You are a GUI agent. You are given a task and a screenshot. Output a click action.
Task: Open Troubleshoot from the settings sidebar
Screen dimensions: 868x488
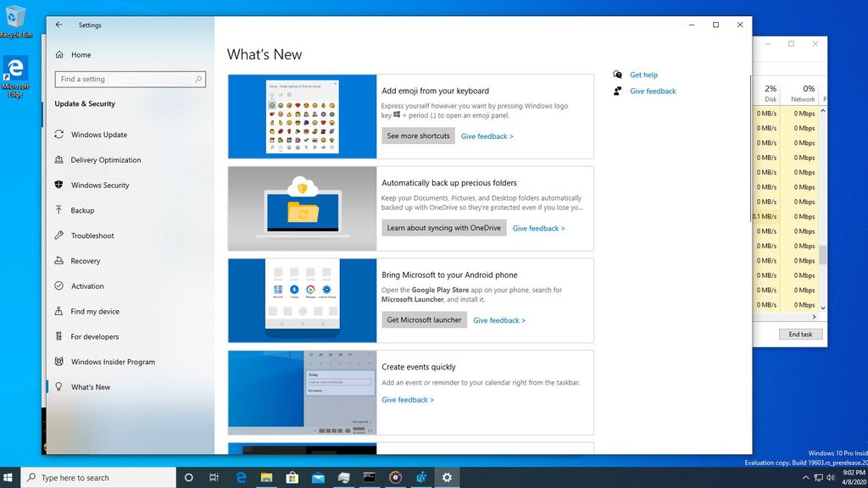tap(92, 236)
